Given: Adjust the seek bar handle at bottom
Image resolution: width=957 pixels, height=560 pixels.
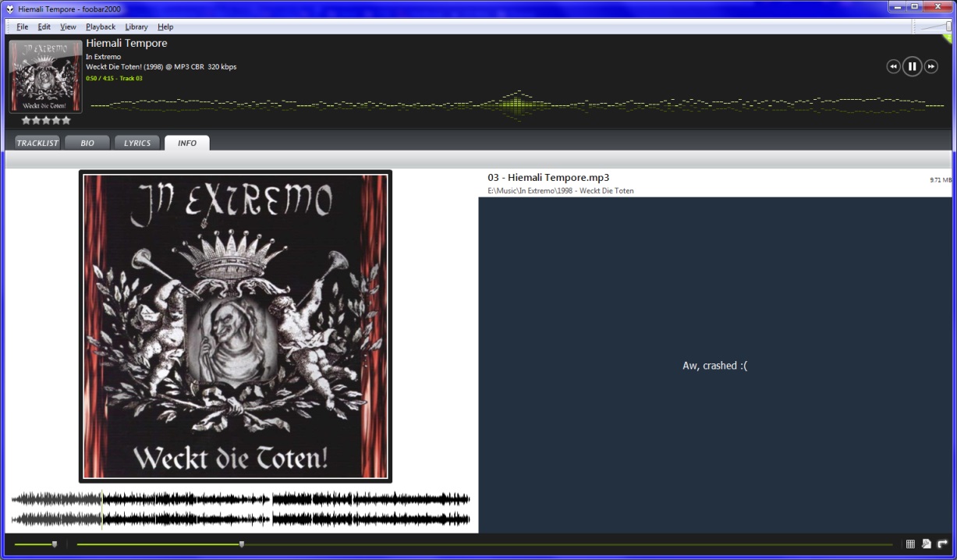Looking at the screenshot, I should 242,544.
